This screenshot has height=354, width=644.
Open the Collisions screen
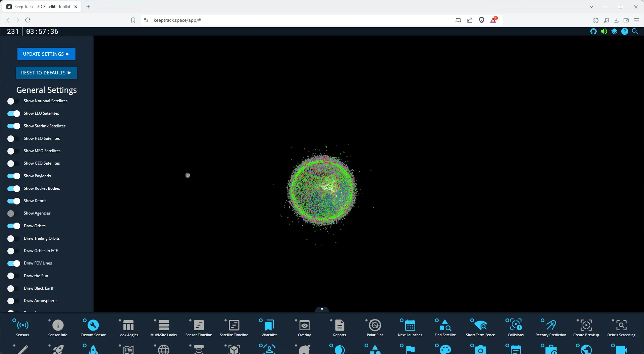point(515,328)
